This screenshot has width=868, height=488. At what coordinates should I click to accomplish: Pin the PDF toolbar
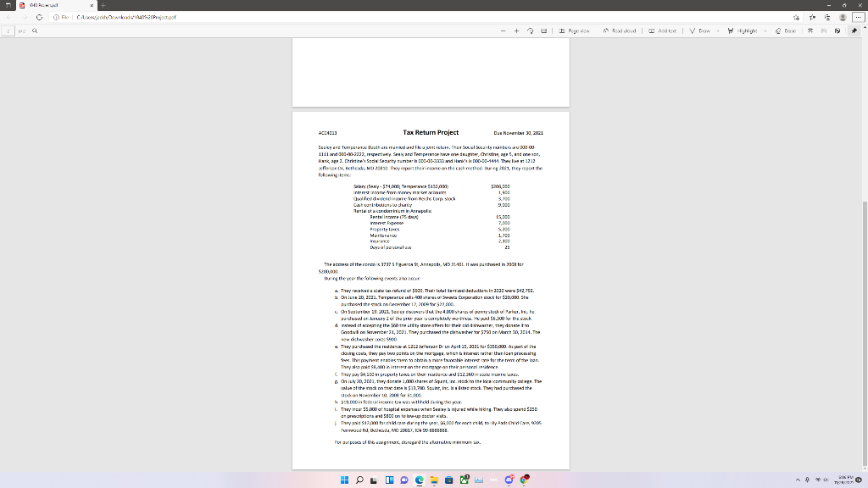pyautogui.click(x=854, y=30)
